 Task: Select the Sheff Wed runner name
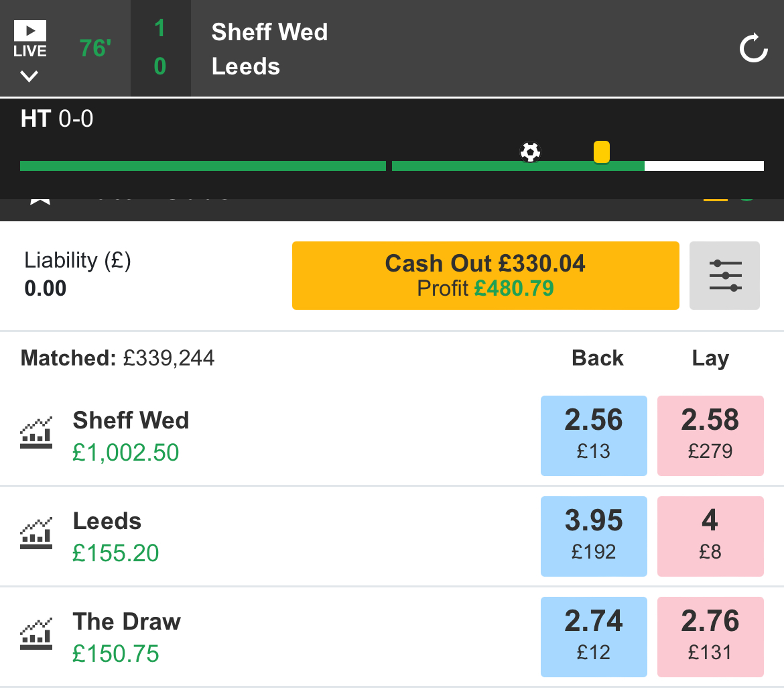click(x=131, y=420)
